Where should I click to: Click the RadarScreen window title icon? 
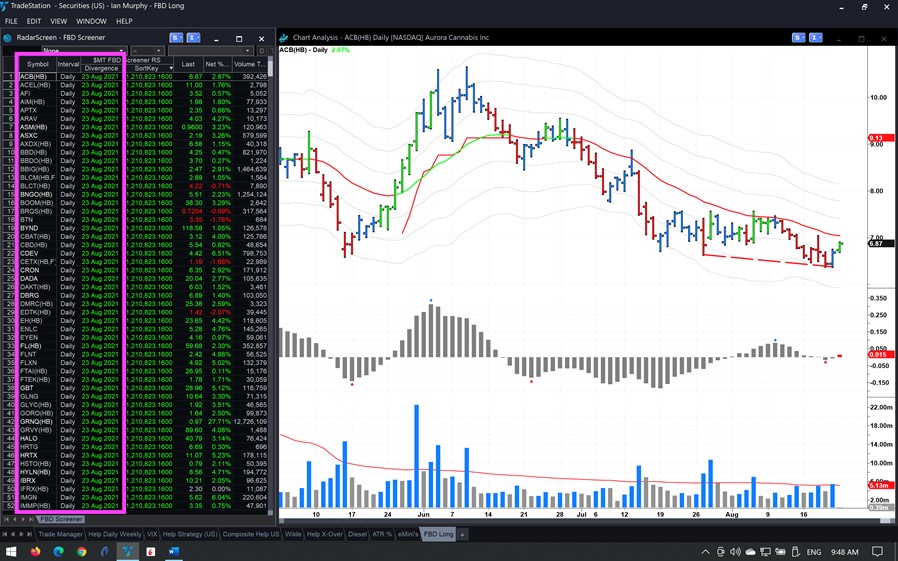(9, 38)
